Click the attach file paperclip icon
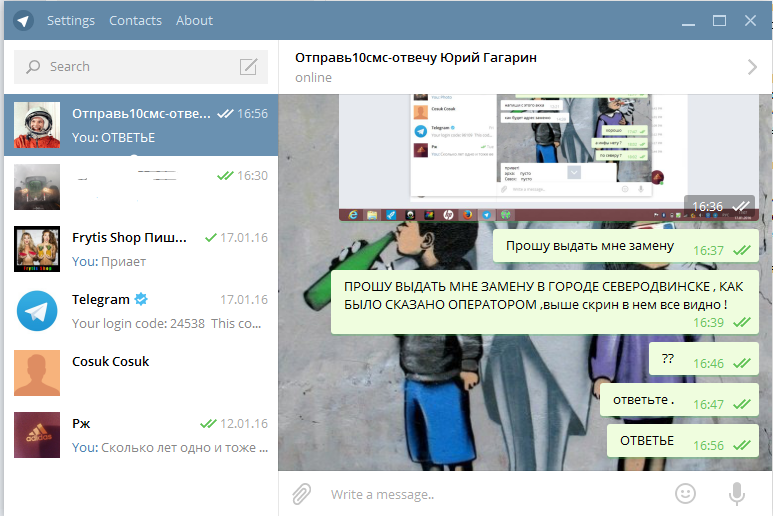Viewport: 773px width, 516px height. 302,494
